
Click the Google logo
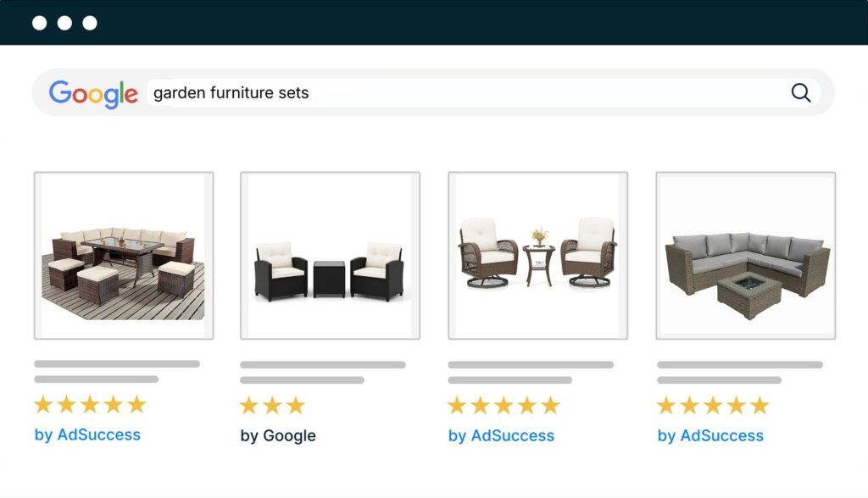click(x=94, y=93)
